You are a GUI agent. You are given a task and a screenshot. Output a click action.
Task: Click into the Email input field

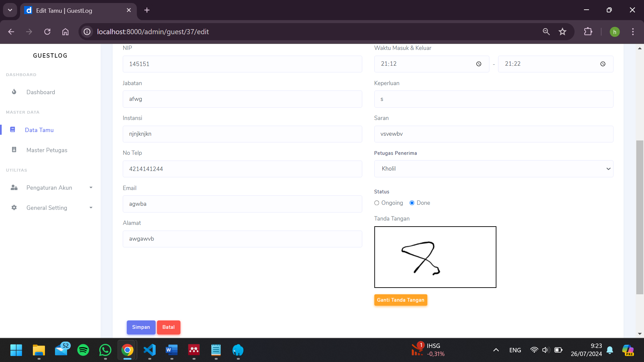tap(242, 204)
